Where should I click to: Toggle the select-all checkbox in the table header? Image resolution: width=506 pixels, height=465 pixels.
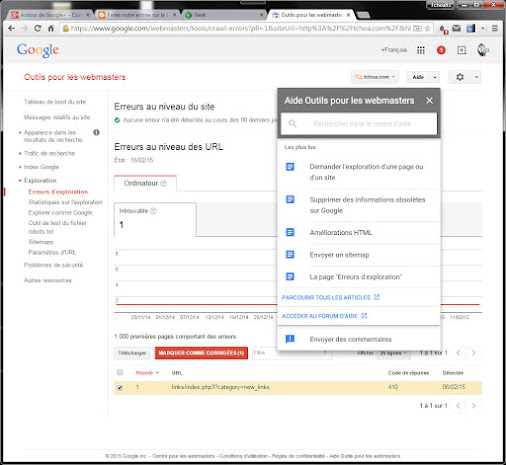point(120,372)
